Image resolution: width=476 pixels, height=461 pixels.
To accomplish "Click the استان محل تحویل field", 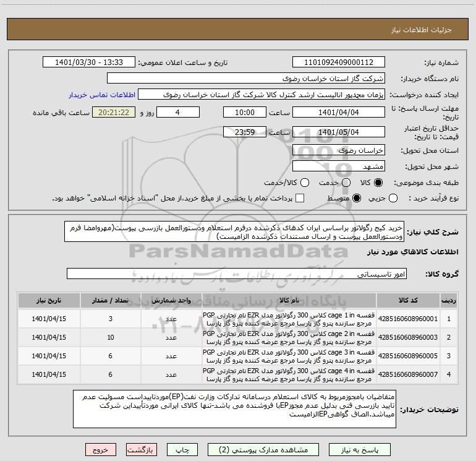I will click(x=339, y=150).
